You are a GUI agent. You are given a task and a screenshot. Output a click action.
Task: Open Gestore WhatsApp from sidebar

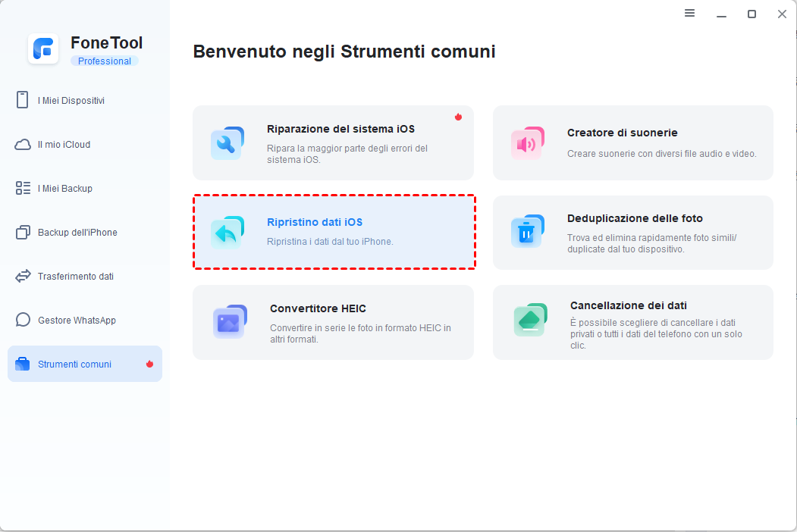77,320
